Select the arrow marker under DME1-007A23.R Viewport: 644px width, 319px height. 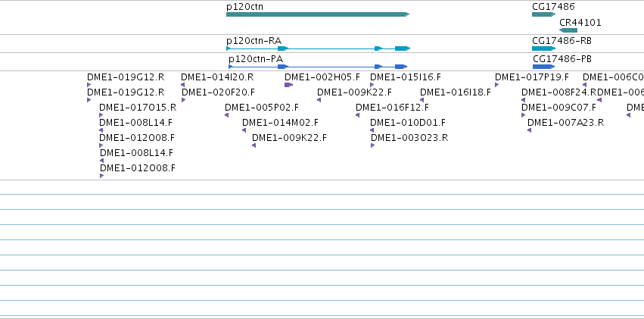(530, 130)
